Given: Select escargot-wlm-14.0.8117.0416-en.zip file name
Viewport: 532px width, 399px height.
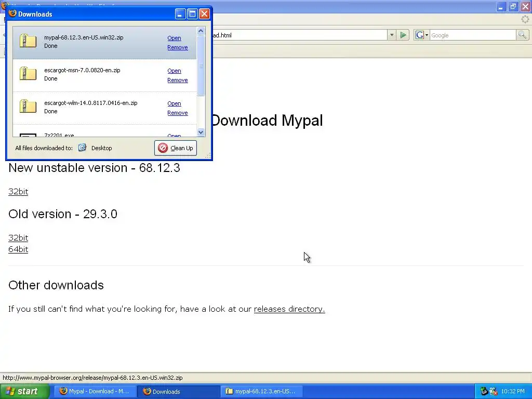Looking at the screenshot, I should point(90,103).
